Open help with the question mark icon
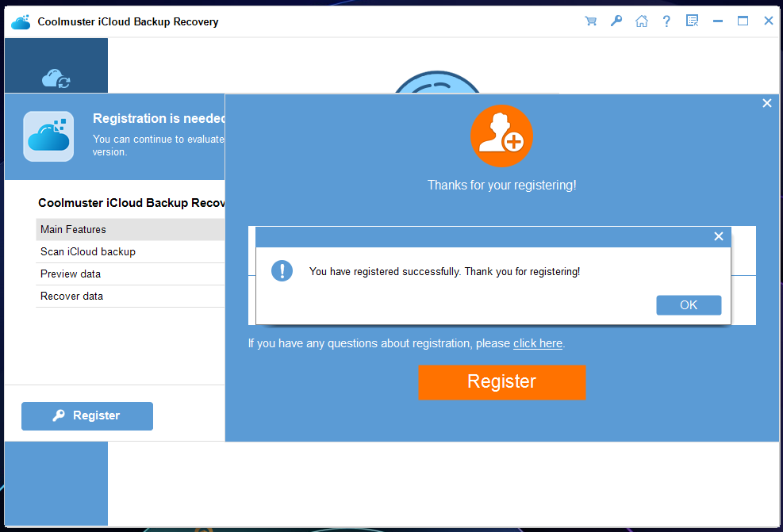Image resolution: width=783 pixels, height=532 pixels. pos(666,21)
